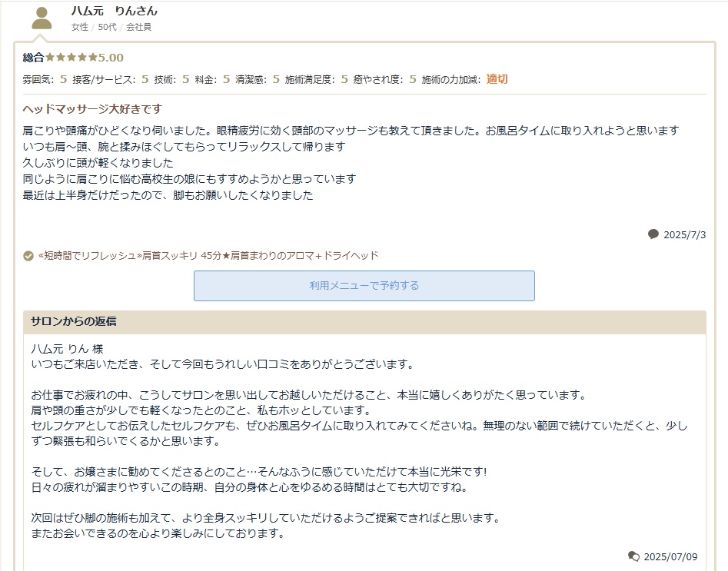
Task: Click the line starting 日々の疲れが溜まりやすい
Action: (251, 487)
